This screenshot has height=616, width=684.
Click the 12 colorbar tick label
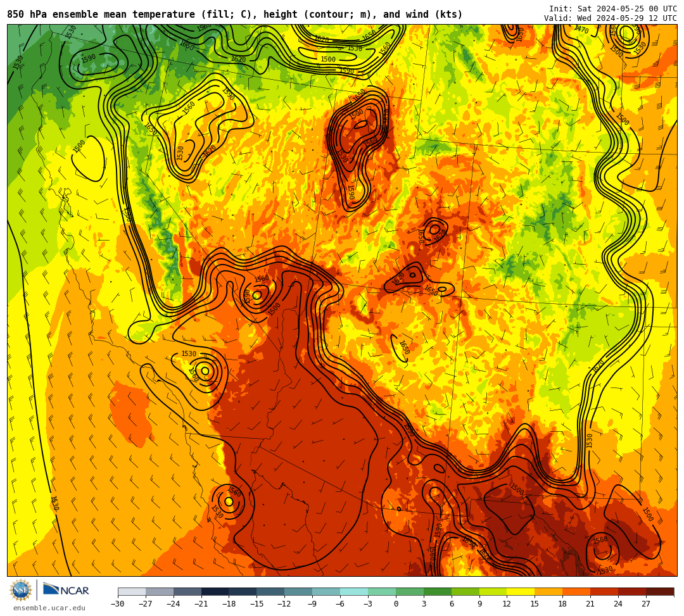507,604
